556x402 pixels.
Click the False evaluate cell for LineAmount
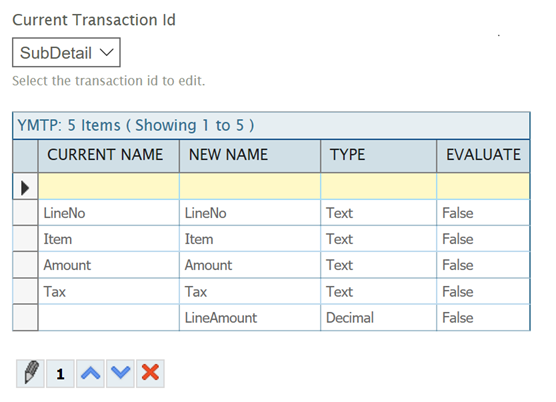click(x=483, y=318)
